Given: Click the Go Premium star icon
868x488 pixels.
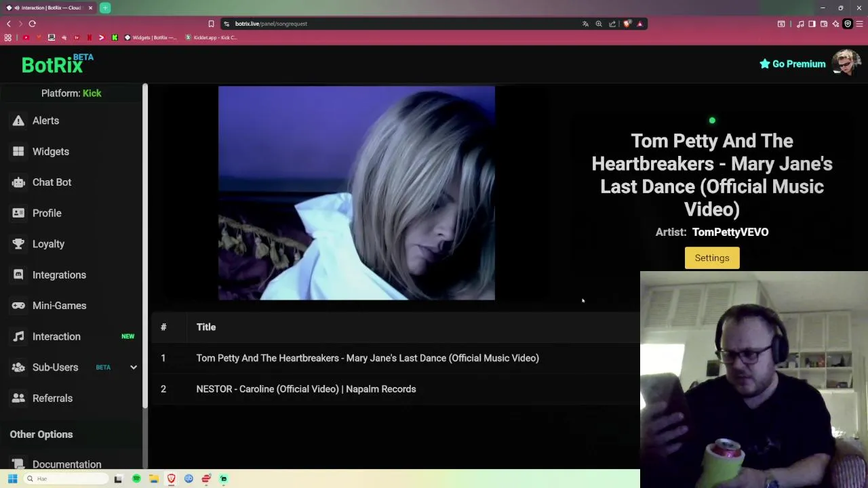Looking at the screenshot, I should [765, 64].
